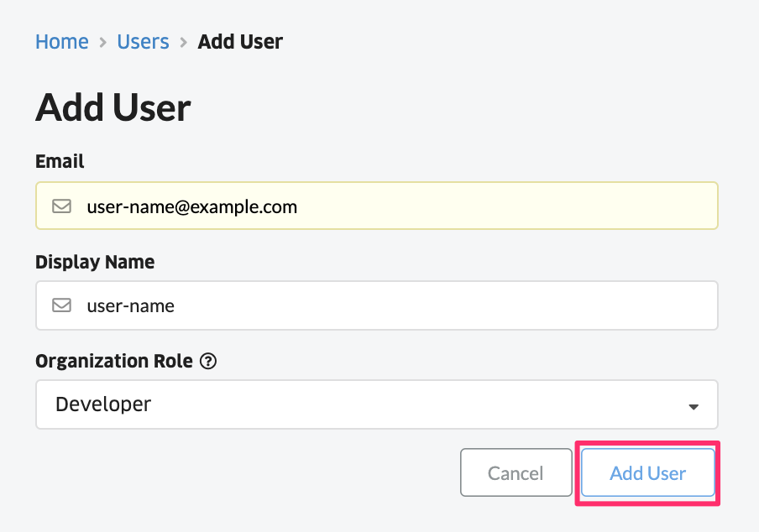This screenshot has width=759, height=532.
Task: Click the Email field label
Action: click(x=60, y=161)
